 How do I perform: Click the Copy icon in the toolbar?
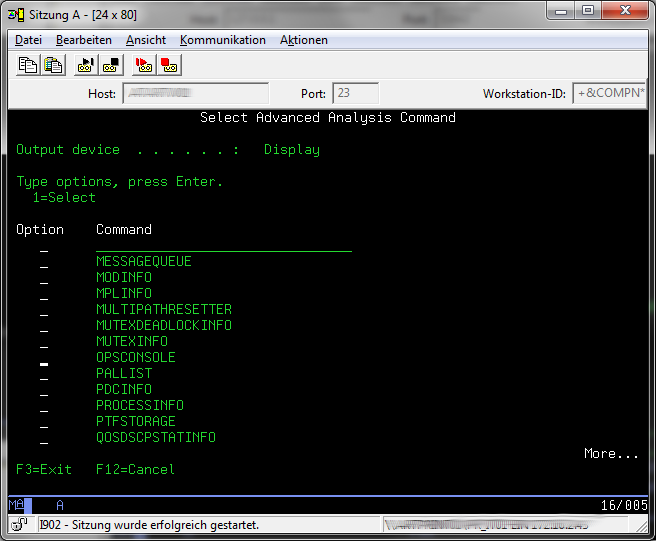coord(29,65)
